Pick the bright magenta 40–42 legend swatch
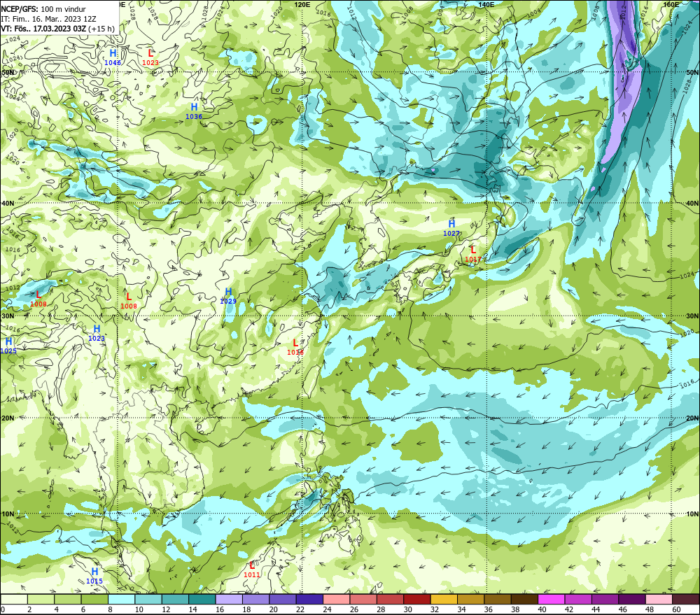The height and width of the screenshot is (615, 700). [x=552, y=599]
